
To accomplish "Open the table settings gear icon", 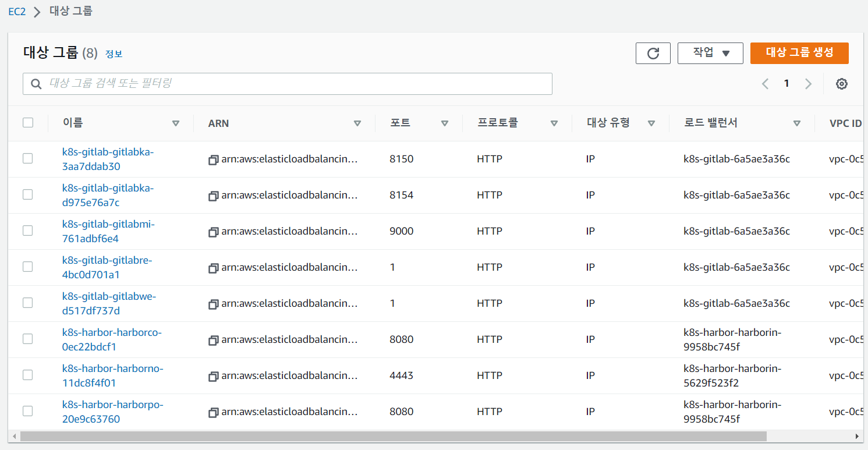I will point(841,84).
